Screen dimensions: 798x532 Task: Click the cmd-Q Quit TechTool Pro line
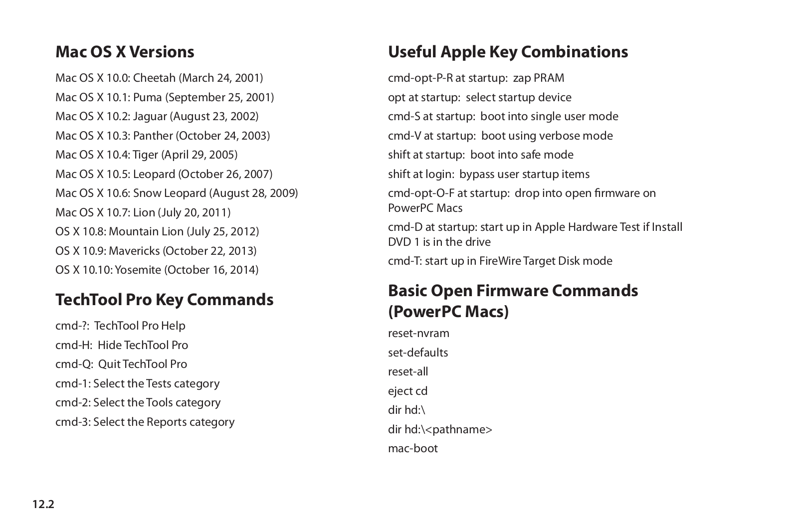[x=121, y=364]
